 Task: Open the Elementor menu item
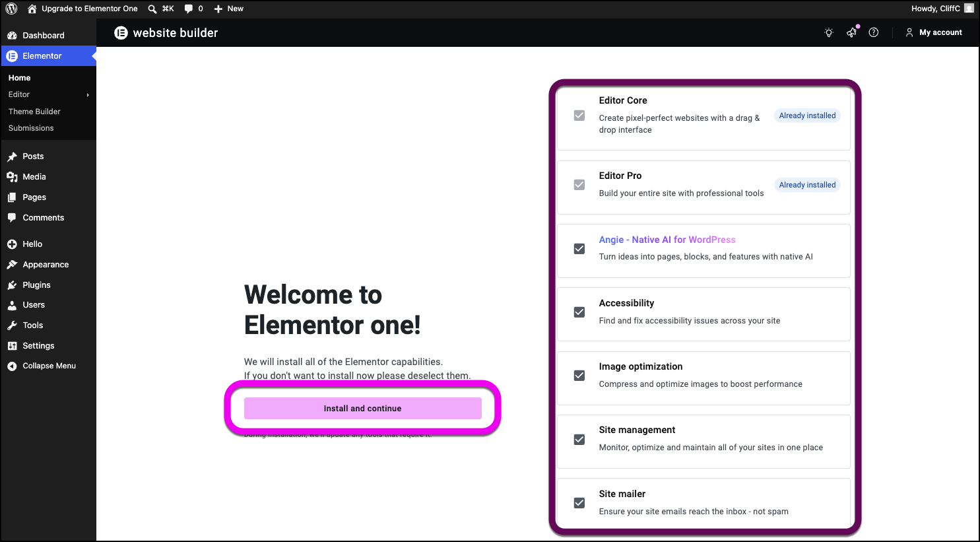pos(48,56)
